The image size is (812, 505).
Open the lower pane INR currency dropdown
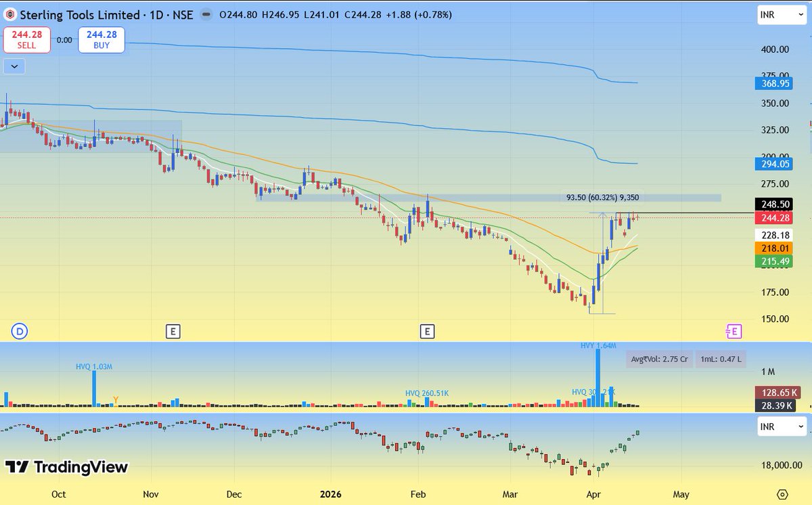point(782,427)
